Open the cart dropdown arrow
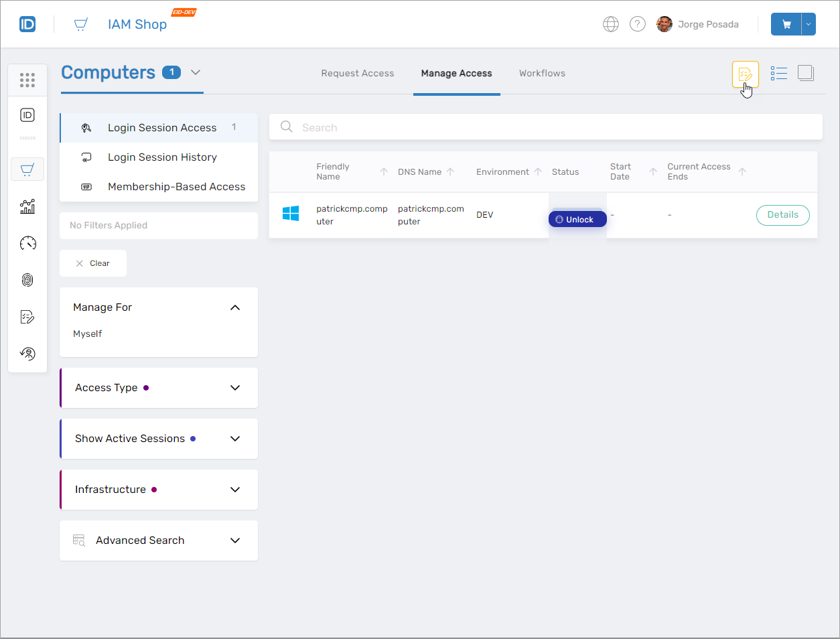 (809, 24)
